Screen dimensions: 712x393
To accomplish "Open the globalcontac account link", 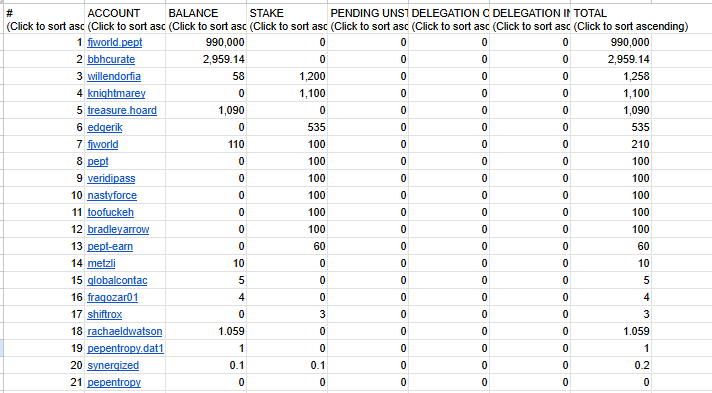I will [117, 280].
